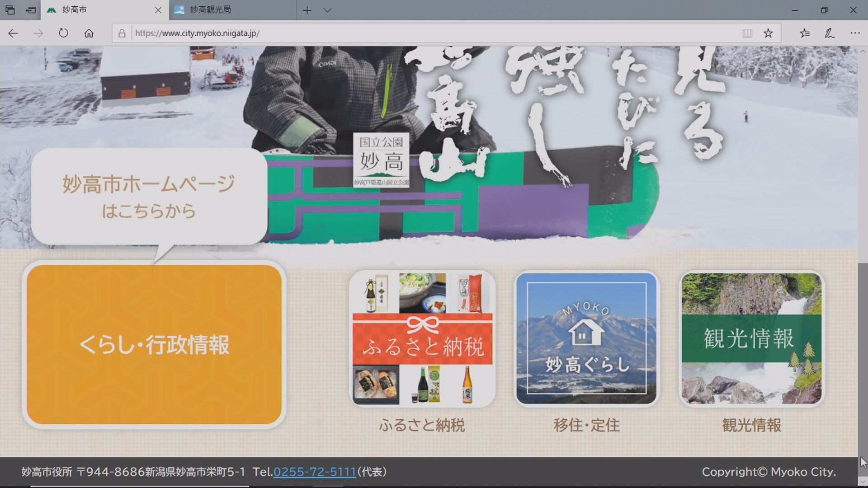Click the Copyright© Myoko City. text
Screen dimensions: 868x488
769,472
